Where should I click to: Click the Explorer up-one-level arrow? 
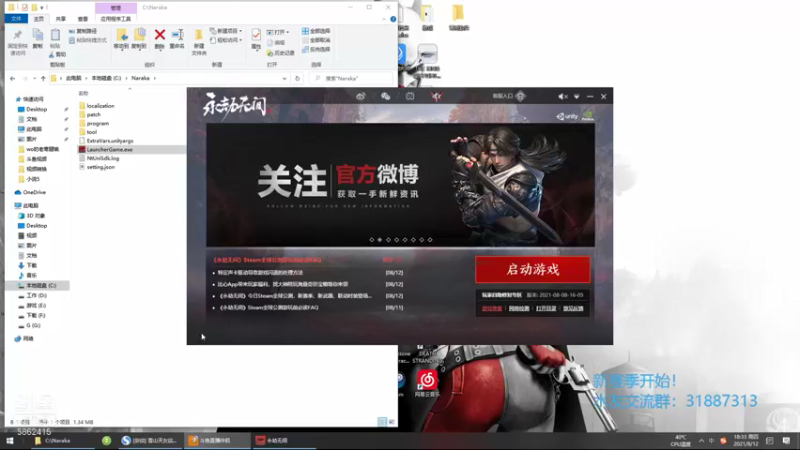(x=43, y=79)
